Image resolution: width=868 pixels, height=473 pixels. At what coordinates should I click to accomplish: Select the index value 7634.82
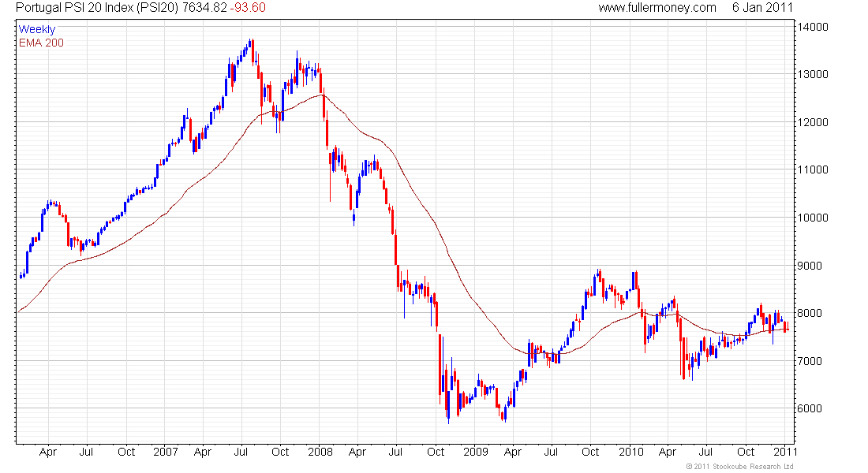tap(205, 7)
